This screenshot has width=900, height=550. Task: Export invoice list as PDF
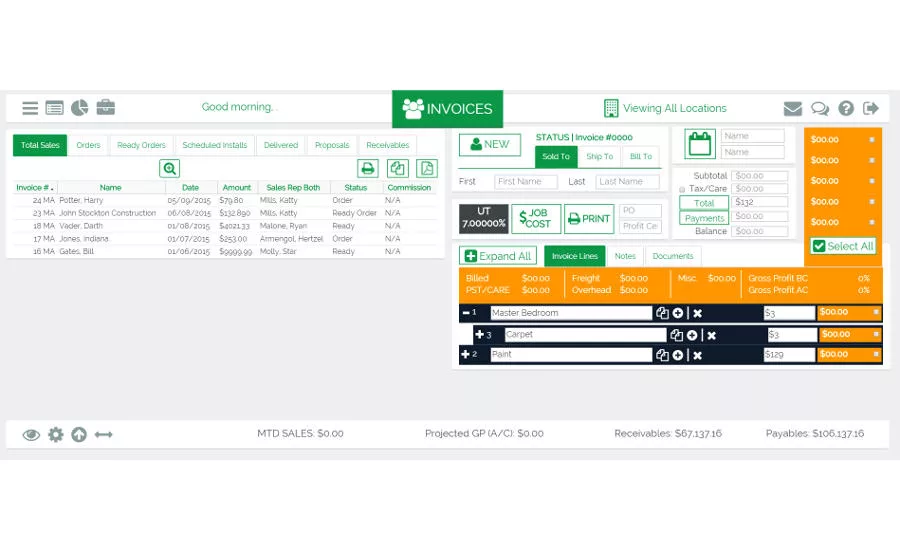(x=427, y=169)
